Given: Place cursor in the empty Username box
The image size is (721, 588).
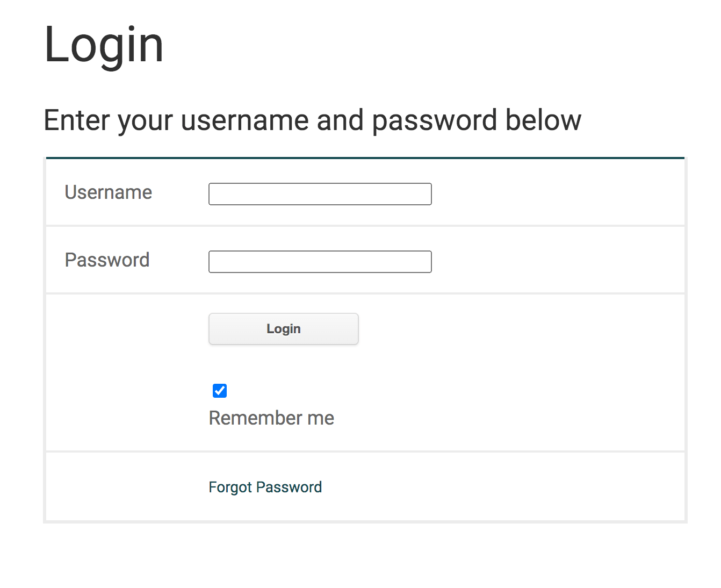Looking at the screenshot, I should [x=320, y=194].
